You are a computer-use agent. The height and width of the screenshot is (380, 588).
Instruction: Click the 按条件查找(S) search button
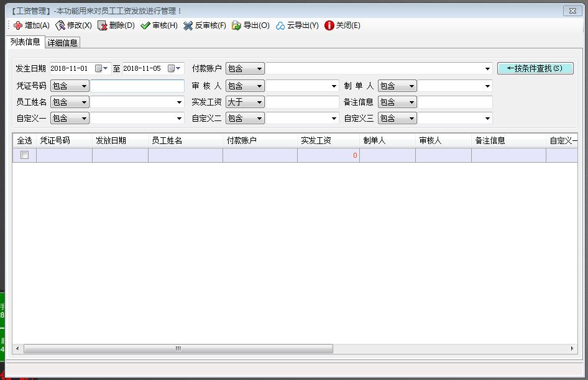[535, 68]
